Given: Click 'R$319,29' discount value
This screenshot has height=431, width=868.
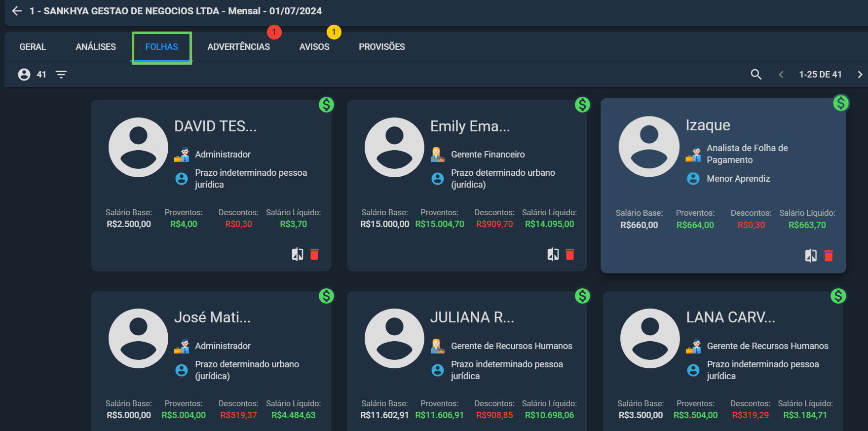Looking at the screenshot, I should pos(750,415).
